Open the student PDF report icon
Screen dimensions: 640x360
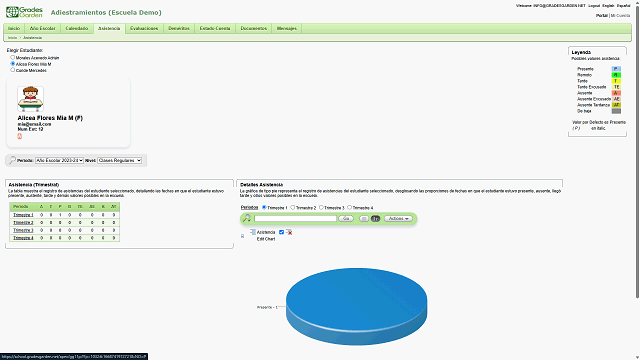tap(20, 136)
